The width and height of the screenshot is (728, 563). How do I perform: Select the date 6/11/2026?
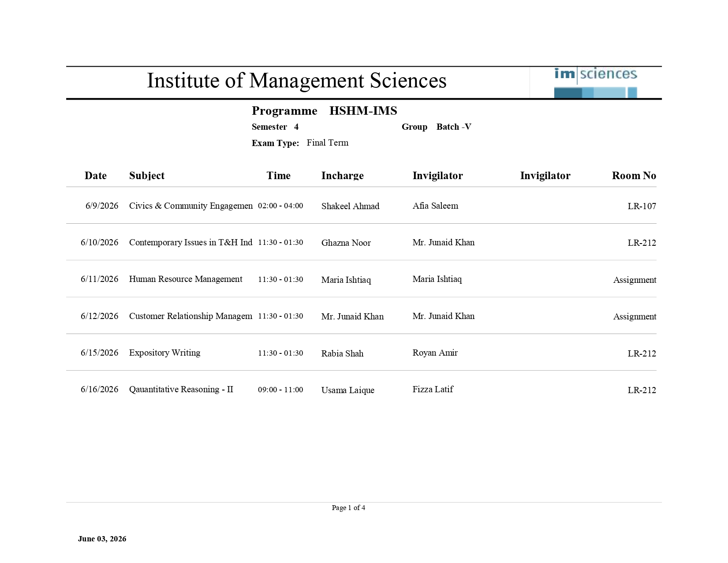[x=99, y=279]
